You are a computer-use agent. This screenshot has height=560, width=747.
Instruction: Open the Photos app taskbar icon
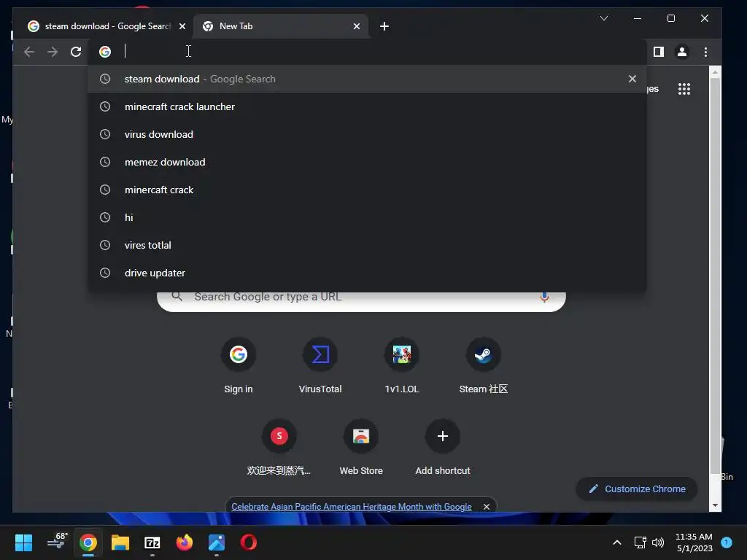click(x=216, y=542)
